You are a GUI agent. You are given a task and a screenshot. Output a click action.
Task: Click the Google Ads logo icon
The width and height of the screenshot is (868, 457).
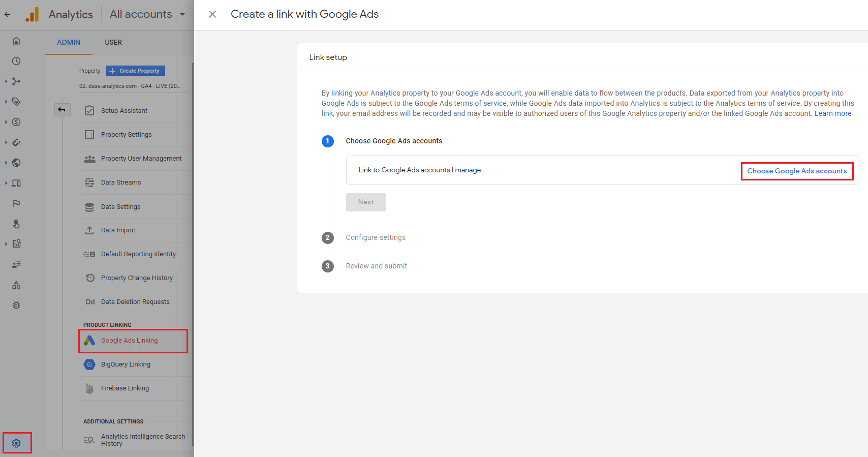(89, 341)
